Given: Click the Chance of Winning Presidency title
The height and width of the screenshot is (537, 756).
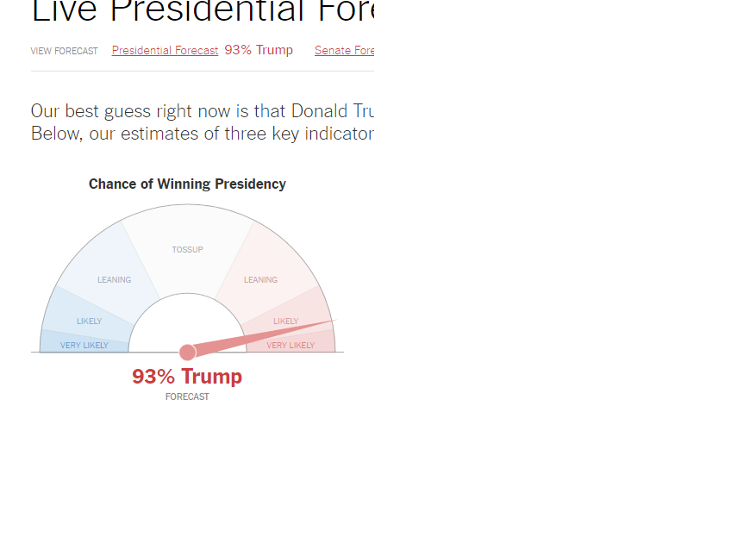Looking at the screenshot, I should [x=187, y=184].
